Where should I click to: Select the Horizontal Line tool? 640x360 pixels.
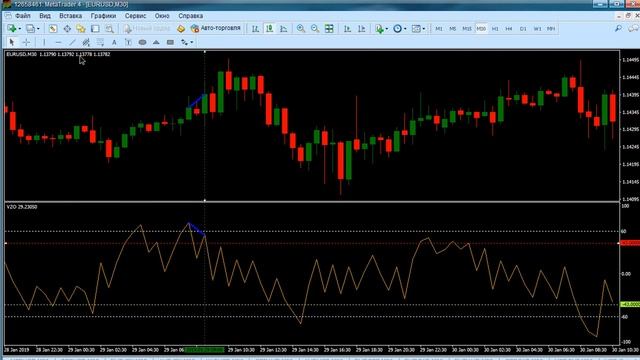(x=58, y=42)
